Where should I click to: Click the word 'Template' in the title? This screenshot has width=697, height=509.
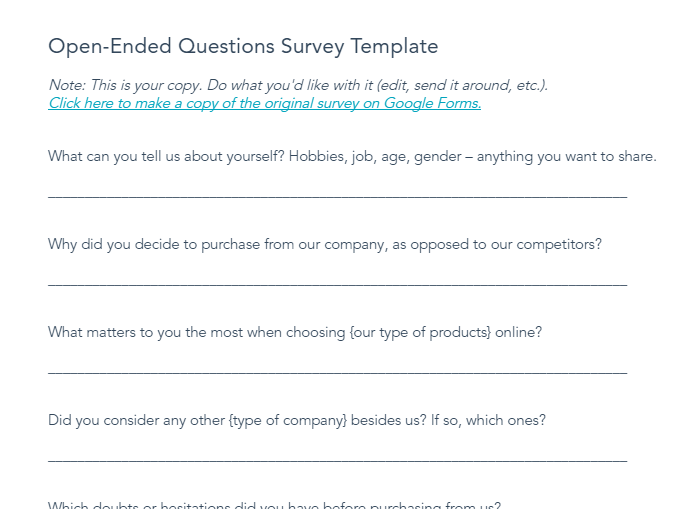point(394,47)
